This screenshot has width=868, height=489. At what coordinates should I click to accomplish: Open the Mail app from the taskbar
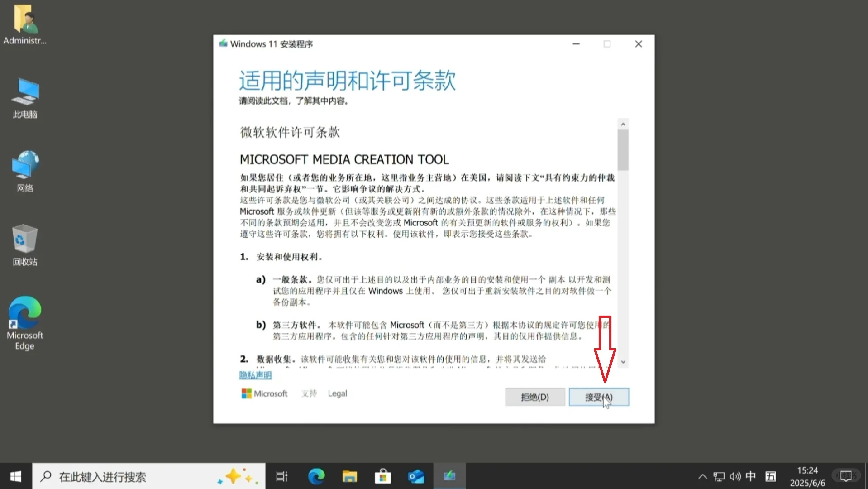coord(415,476)
